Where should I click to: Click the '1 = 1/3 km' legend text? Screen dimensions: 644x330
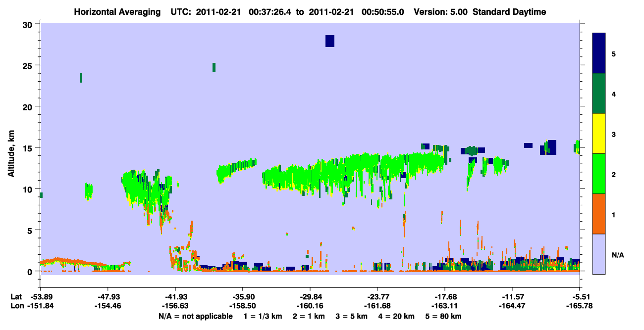click(x=262, y=316)
